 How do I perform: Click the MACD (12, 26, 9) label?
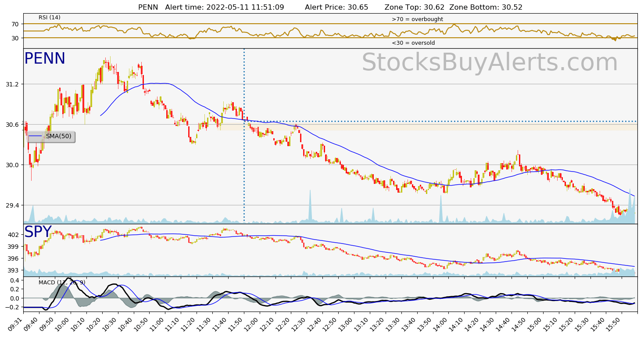(x=62, y=282)
